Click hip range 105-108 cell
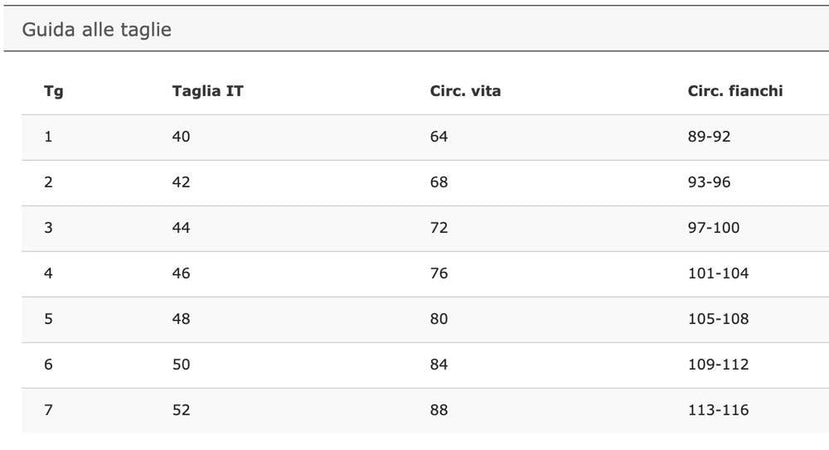829x450 pixels. [718, 319]
